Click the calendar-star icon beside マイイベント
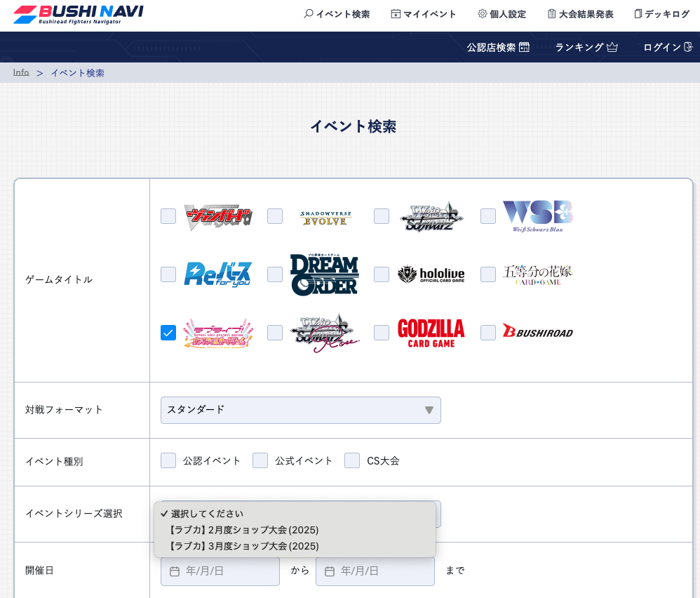This screenshot has width=700, height=598. tap(396, 14)
